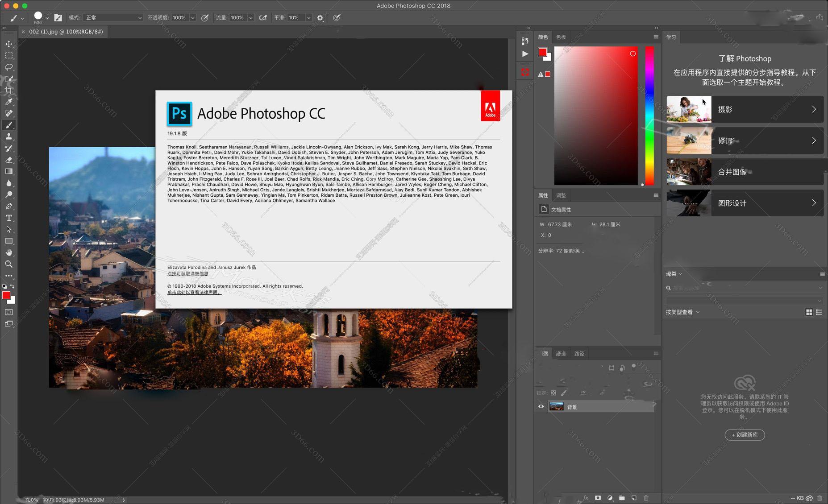Create a new group in Layers panel
Image resolution: width=828 pixels, height=504 pixels.
point(622,497)
